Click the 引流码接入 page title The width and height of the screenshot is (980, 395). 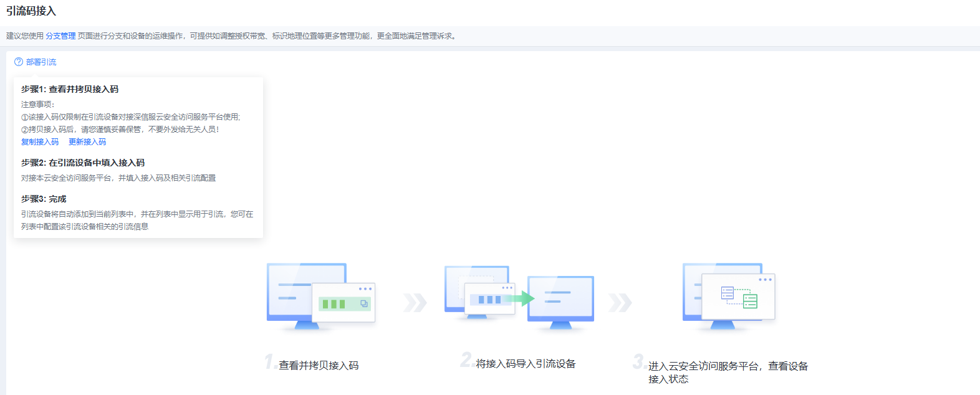[31, 11]
